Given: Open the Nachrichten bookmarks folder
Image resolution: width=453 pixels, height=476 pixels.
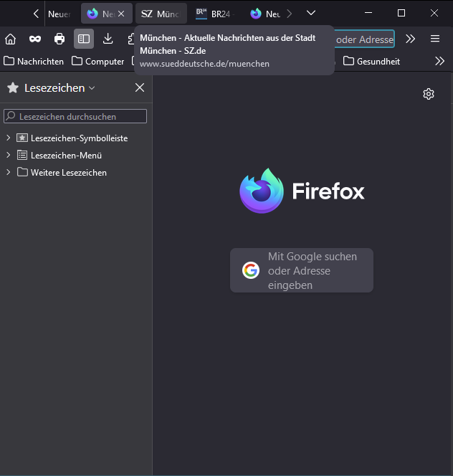Looking at the screenshot, I should (x=34, y=61).
